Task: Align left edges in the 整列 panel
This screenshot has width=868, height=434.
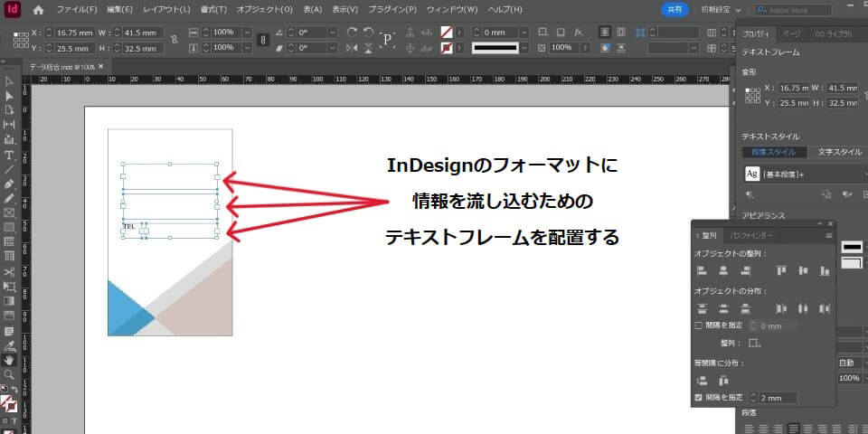Action: pos(703,270)
